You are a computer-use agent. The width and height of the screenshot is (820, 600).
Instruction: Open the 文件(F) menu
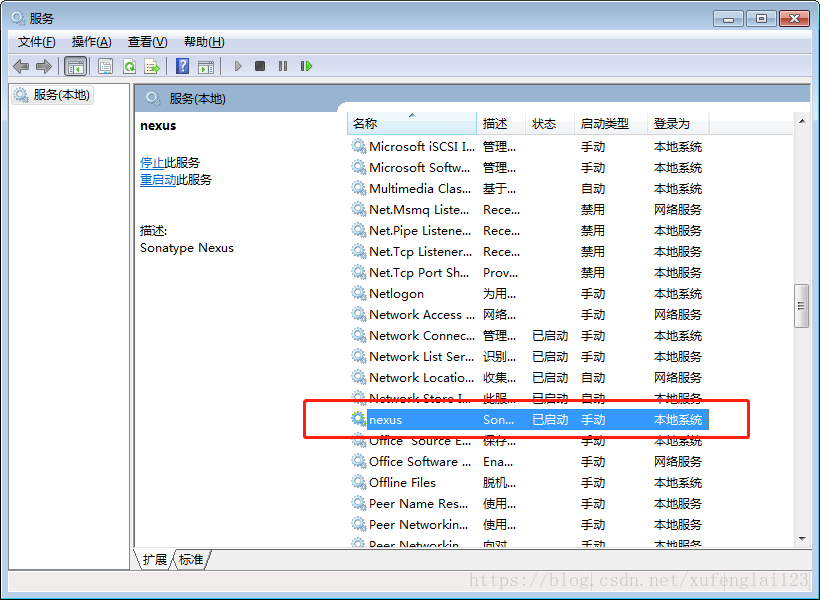[37, 42]
